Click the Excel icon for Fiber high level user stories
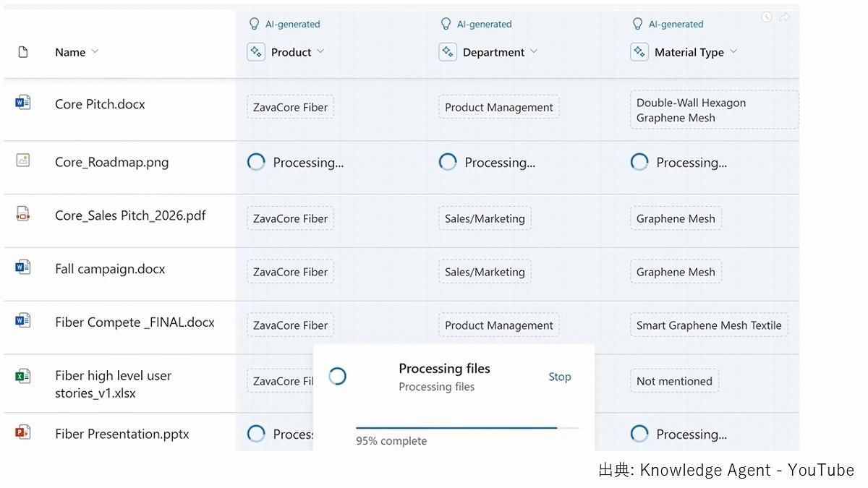This screenshot has height=488, width=868. pyautogui.click(x=22, y=376)
